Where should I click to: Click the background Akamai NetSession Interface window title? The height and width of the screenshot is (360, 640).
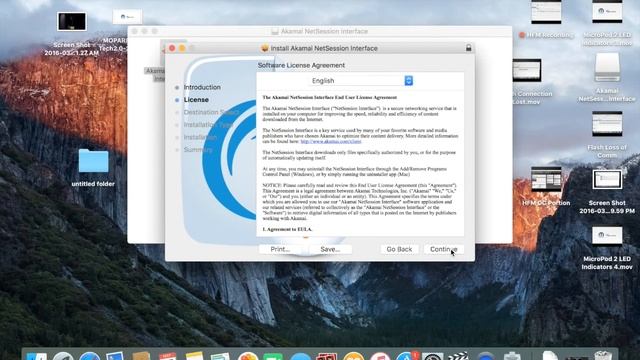tap(324, 31)
